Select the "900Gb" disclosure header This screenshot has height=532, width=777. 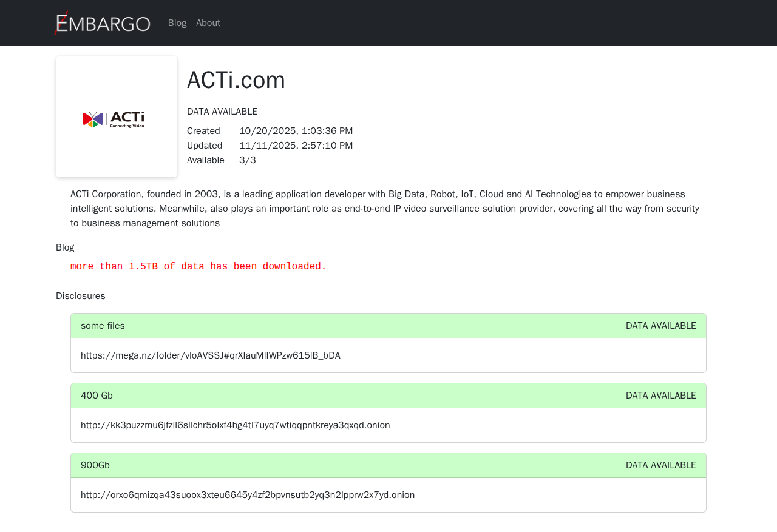click(95, 465)
